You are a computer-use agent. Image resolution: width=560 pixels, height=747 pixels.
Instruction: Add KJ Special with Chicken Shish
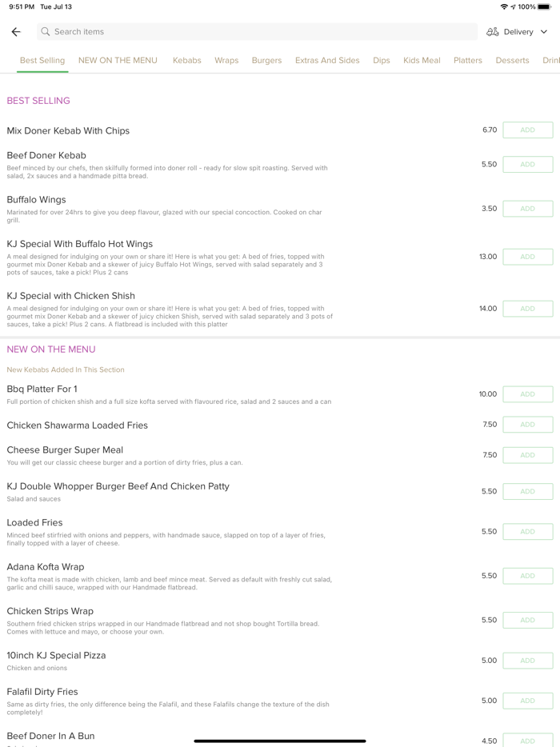click(x=527, y=309)
